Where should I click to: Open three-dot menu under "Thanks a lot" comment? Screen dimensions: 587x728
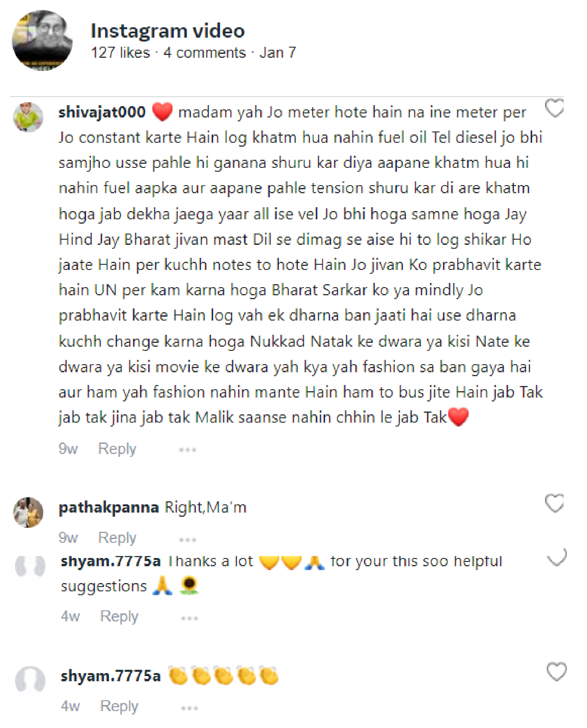189,618
